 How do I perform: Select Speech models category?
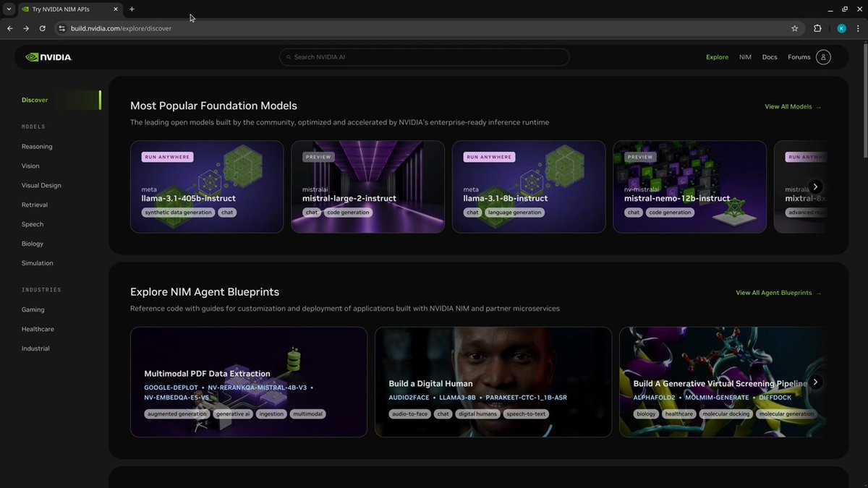pos(33,224)
